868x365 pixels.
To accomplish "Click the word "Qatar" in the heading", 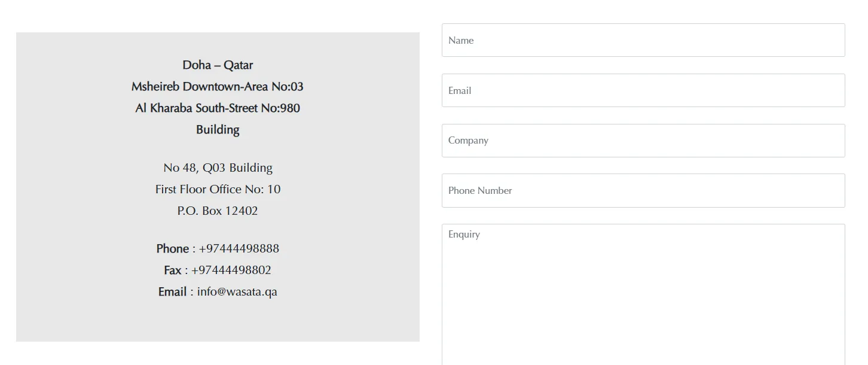I will pyautogui.click(x=239, y=65).
